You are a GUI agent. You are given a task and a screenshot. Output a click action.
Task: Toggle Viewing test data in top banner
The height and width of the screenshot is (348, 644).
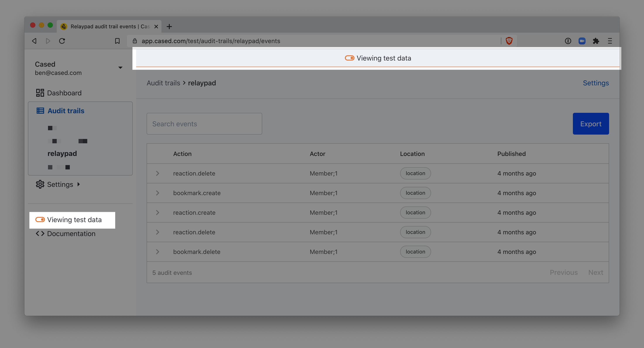point(349,58)
